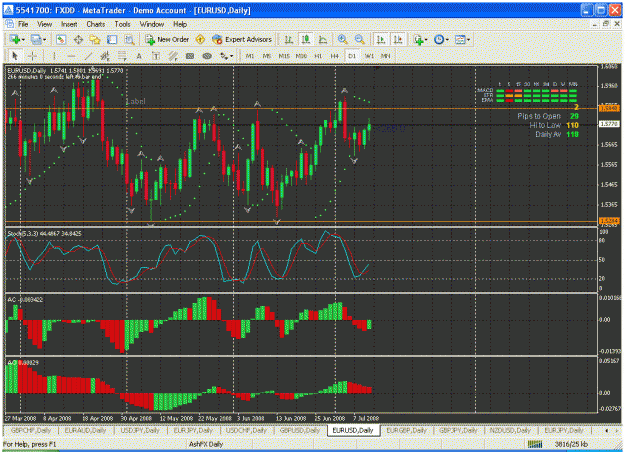Switch to W1 weekly timeframe

point(369,56)
